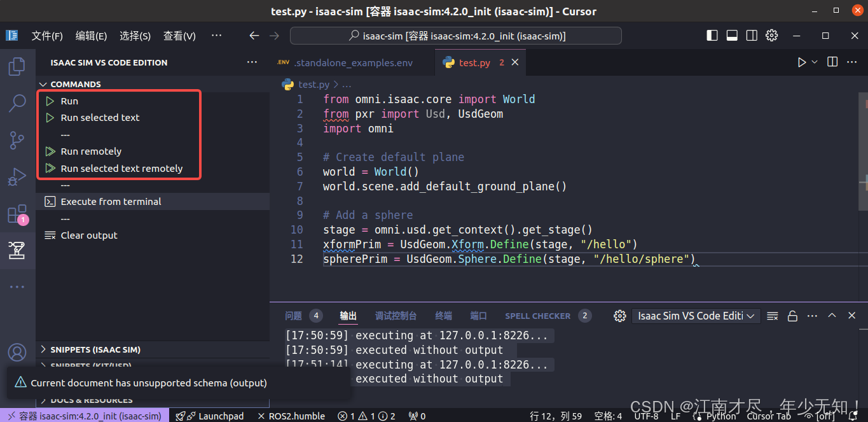This screenshot has height=422, width=868.
Task: Switch to the 终端 panel tab
Action: [x=443, y=316]
